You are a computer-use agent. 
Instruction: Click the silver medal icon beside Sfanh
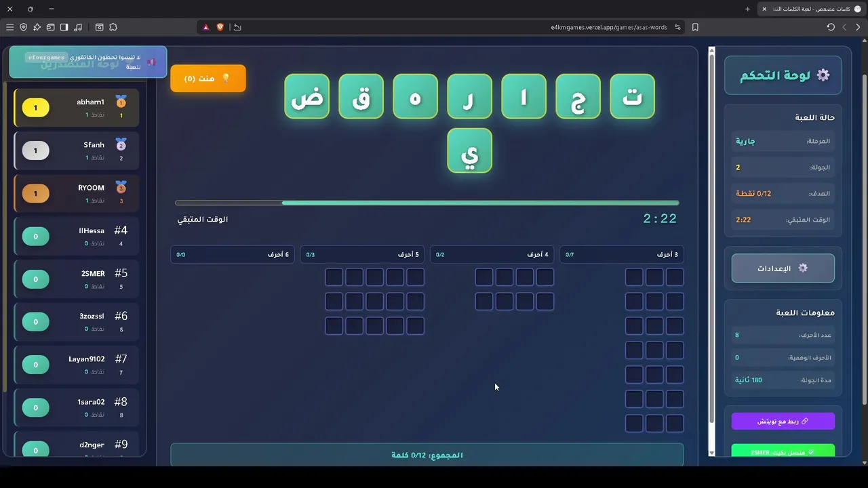(x=121, y=144)
